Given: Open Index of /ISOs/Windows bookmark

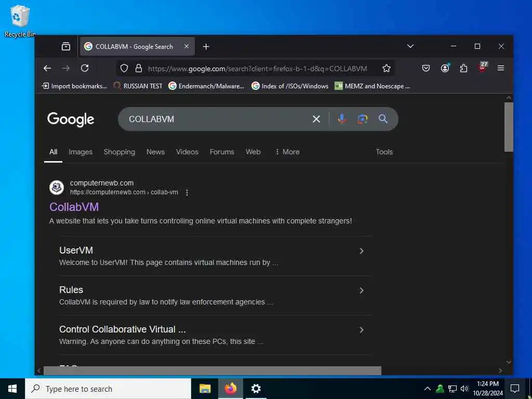Looking at the screenshot, I should tap(290, 86).
